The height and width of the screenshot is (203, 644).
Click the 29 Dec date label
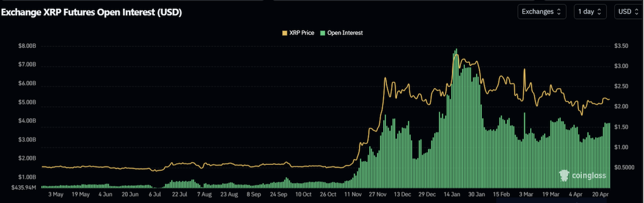pos(428,194)
